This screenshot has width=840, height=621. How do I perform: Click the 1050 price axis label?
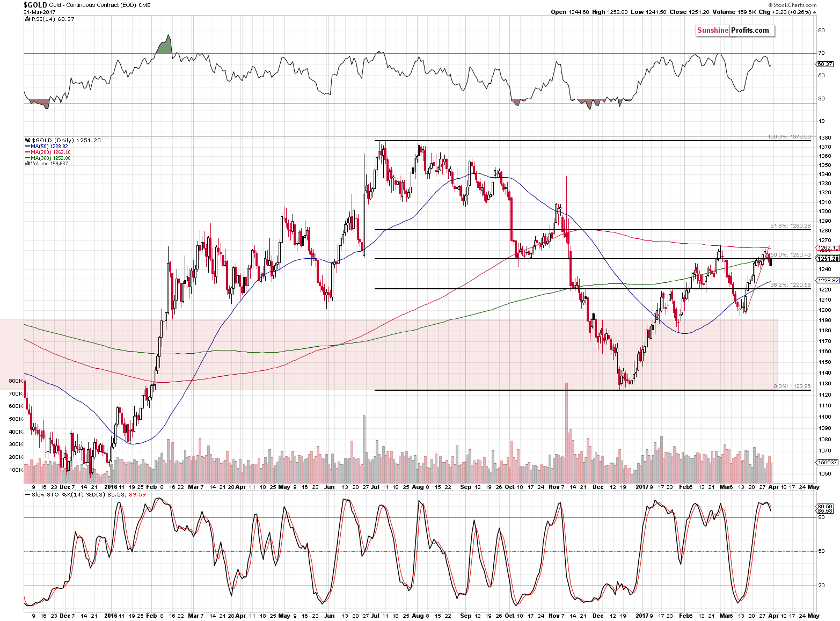[x=825, y=474]
